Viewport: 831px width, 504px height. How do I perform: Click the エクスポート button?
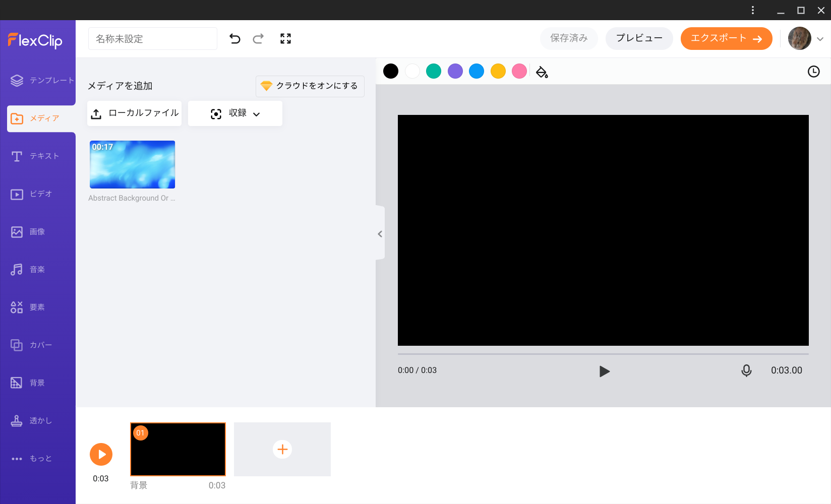[x=726, y=39]
